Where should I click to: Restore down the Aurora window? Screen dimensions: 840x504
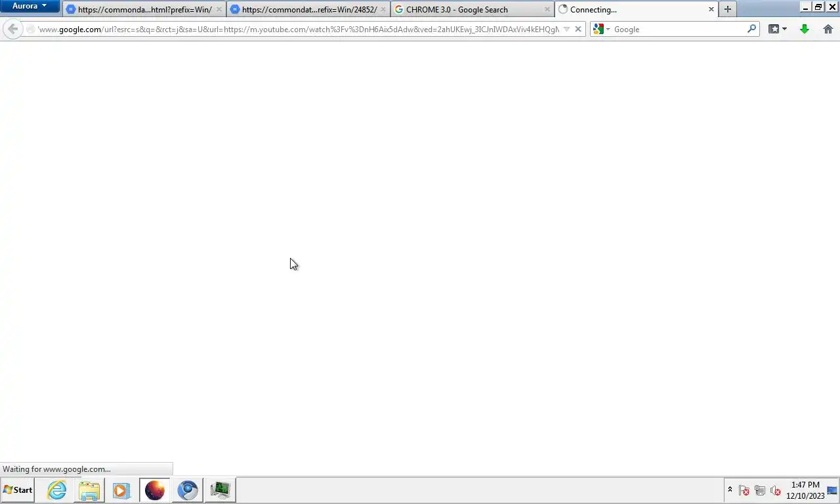[818, 7]
